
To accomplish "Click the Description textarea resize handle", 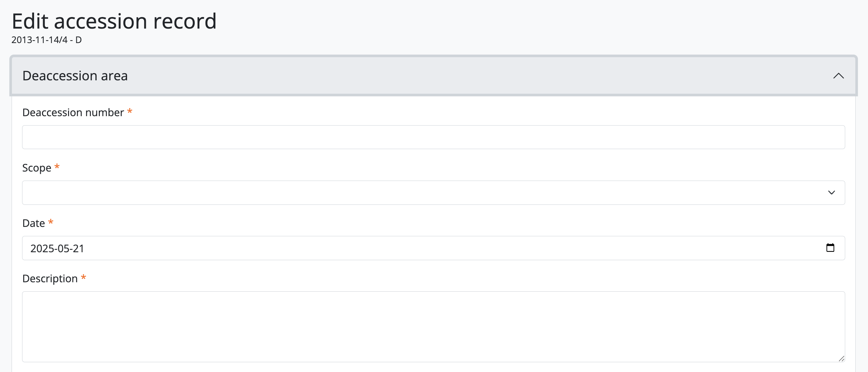I will click(841, 359).
